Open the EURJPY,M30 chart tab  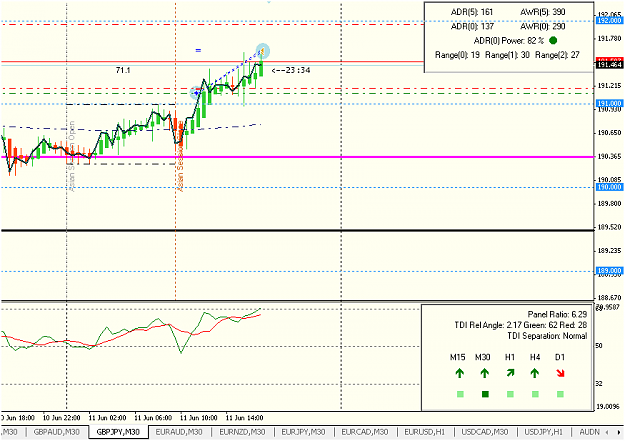click(x=303, y=432)
